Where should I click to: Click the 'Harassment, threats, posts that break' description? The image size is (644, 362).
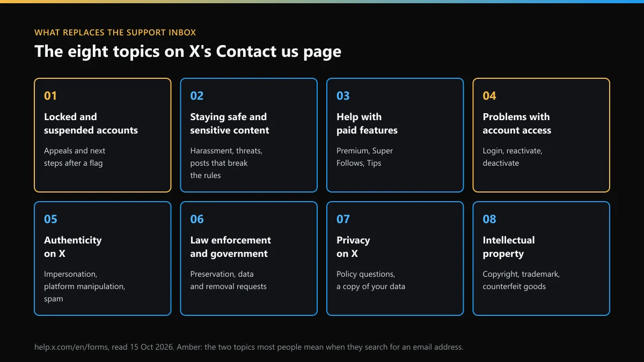(226, 163)
